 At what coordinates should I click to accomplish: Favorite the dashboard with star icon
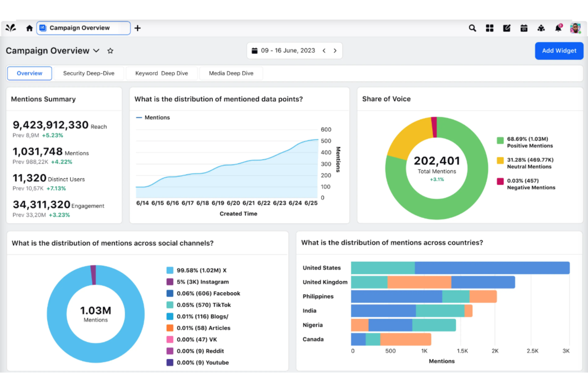pos(110,51)
